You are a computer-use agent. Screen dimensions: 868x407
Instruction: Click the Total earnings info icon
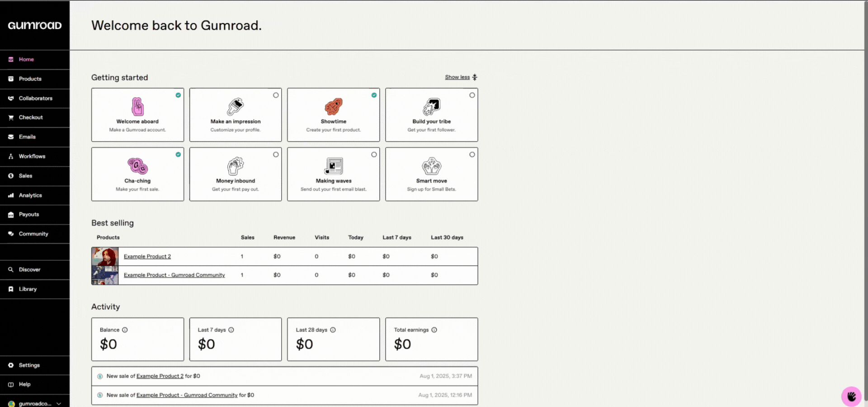click(434, 330)
